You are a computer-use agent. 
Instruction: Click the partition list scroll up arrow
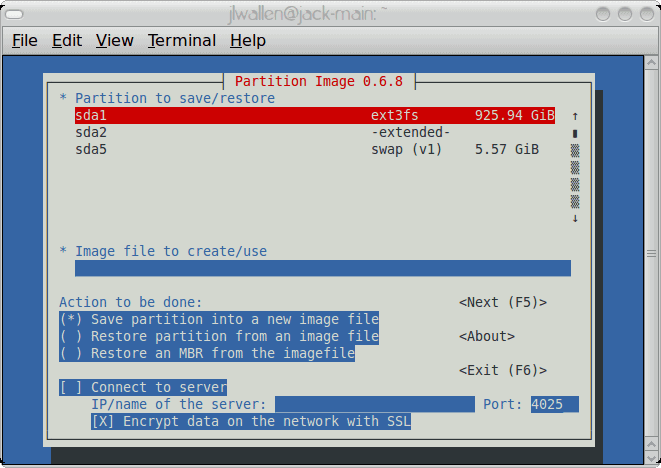tap(575, 116)
